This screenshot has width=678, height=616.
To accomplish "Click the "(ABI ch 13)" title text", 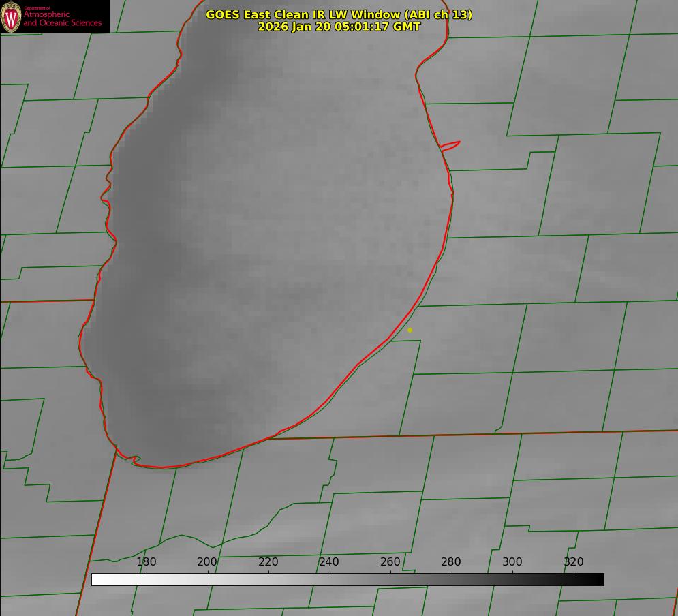I will click(x=437, y=14).
